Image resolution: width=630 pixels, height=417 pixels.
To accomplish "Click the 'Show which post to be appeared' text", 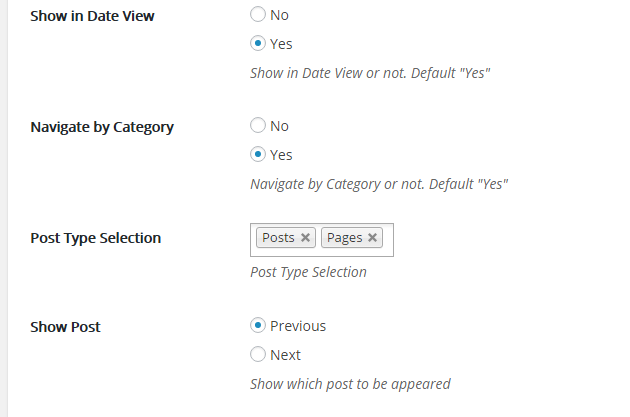I will (x=350, y=384).
